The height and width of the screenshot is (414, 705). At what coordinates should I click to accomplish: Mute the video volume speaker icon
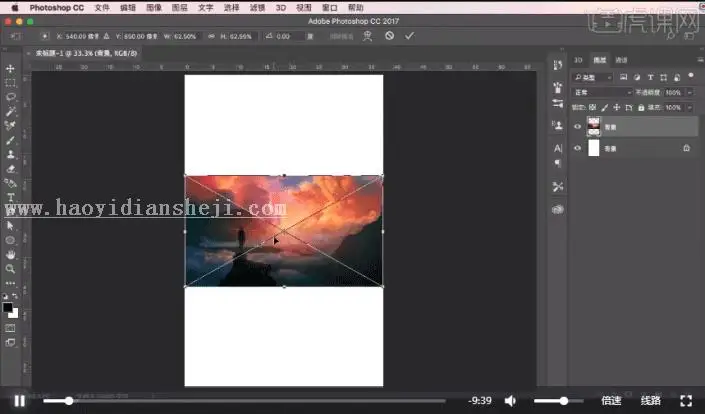tap(510, 401)
